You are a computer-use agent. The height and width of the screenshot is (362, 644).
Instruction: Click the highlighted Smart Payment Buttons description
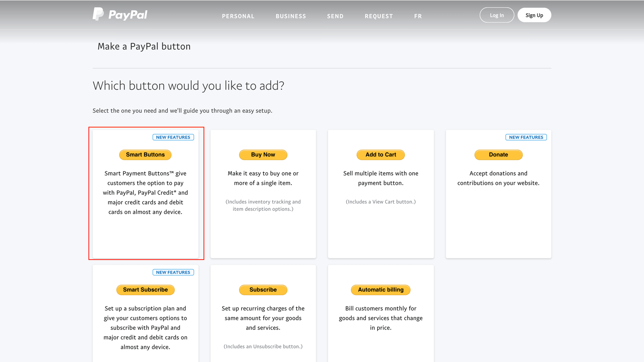pos(145,192)
